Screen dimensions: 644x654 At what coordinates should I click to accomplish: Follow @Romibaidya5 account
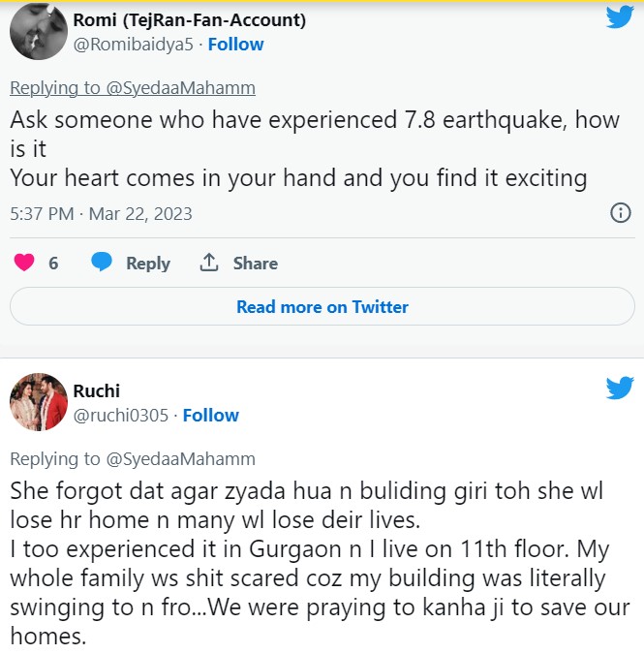(x=235, y=45)
